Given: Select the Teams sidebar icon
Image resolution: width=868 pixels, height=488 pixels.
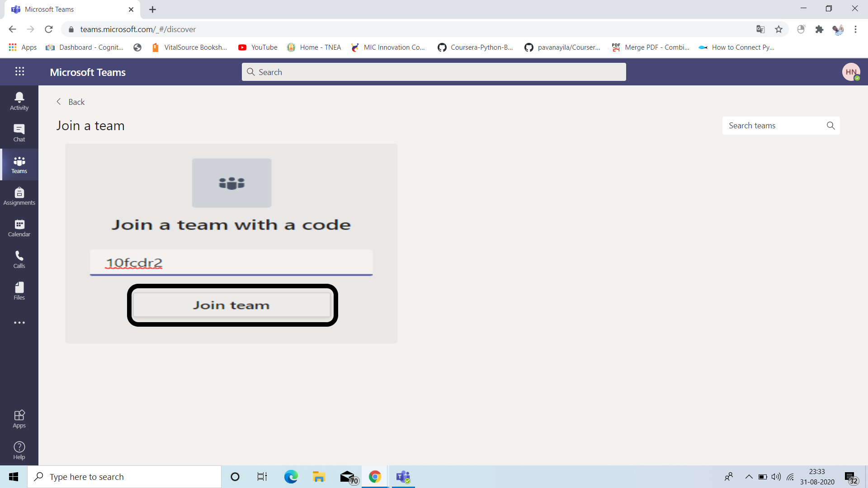Looking at the screenshot, I should click(19, 164).
